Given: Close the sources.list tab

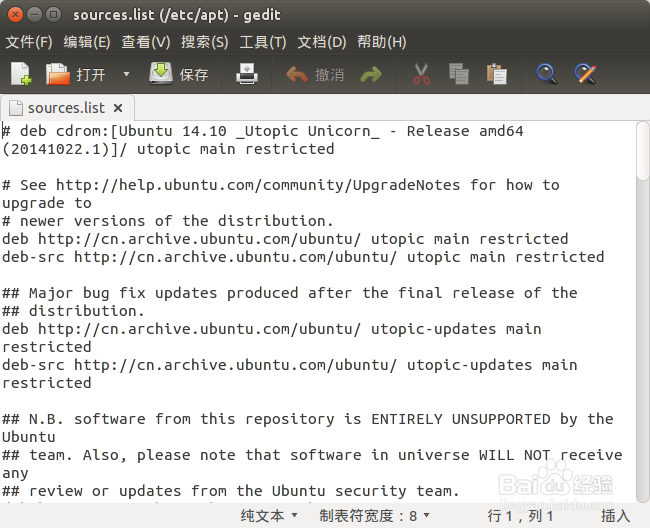Looking at the screenshot, I should 118,108.
